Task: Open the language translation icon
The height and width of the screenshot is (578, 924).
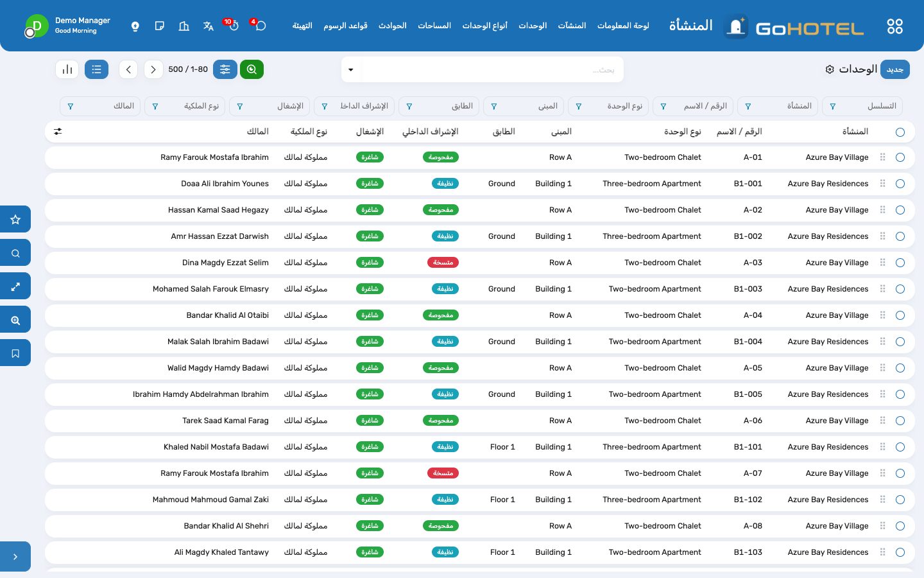Action: pos(208,26)
